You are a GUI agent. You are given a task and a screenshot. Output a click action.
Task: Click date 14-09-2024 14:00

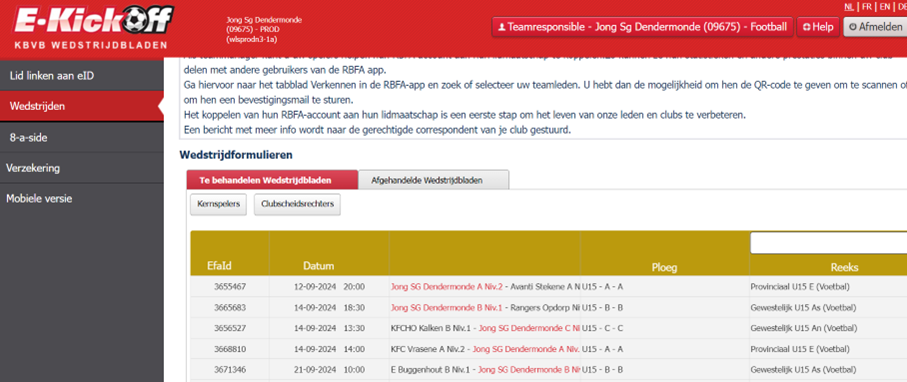tap(328, 348)
